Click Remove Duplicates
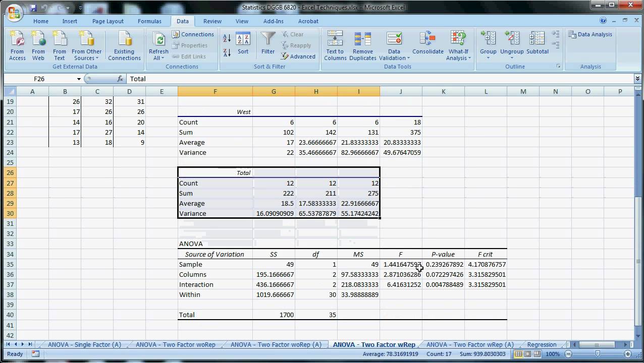 click(363, 46)
